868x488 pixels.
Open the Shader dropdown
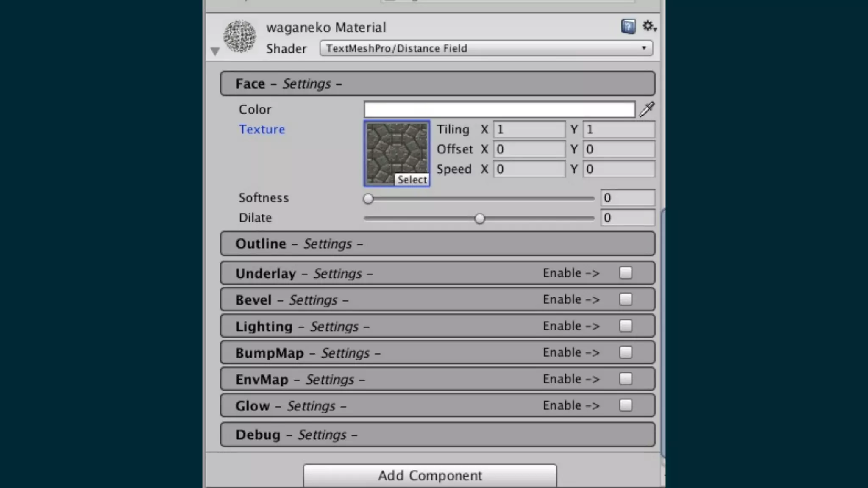(486, 48)
